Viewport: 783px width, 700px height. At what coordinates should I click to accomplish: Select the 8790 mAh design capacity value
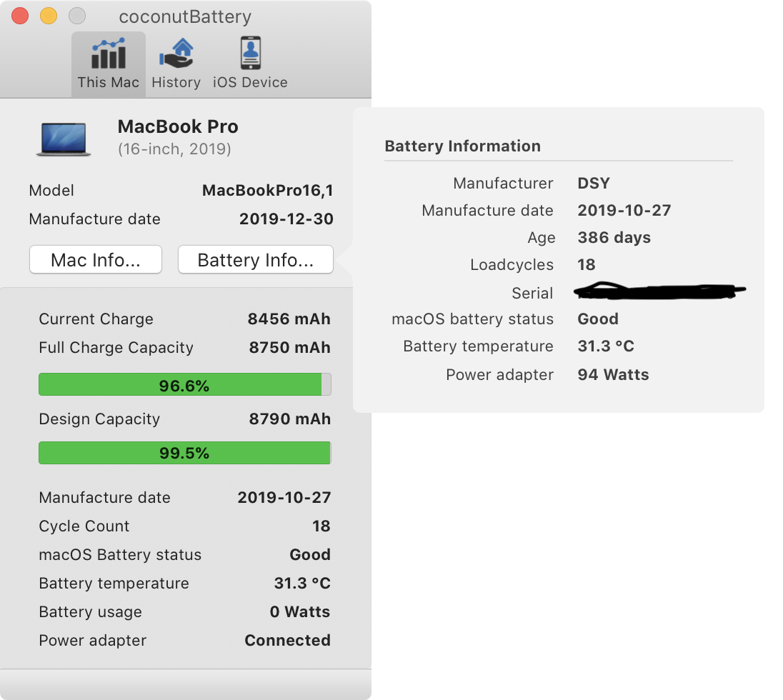(289, 419)
